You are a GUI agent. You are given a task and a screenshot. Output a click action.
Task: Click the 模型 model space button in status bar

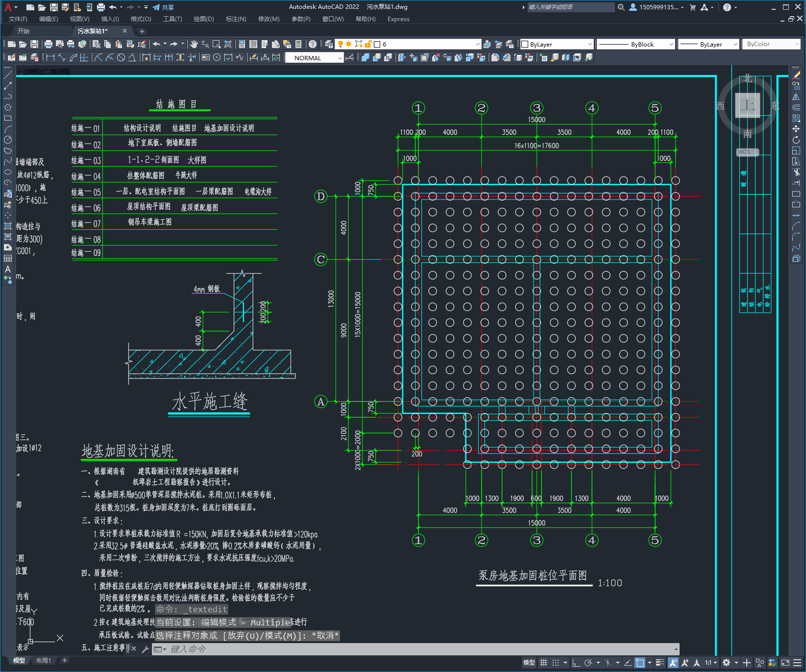(529, 663)
